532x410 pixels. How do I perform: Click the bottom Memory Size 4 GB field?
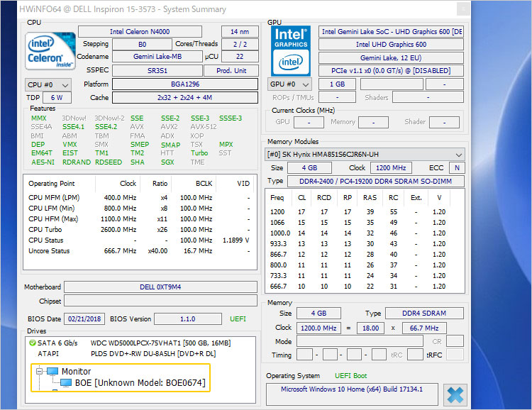tap(318, 314)
